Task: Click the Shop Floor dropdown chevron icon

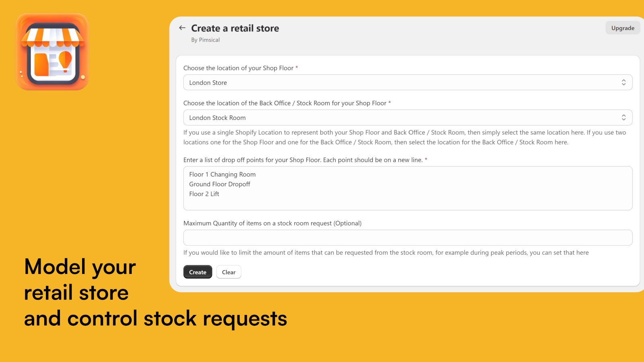Action: click(x=624, y=82)
